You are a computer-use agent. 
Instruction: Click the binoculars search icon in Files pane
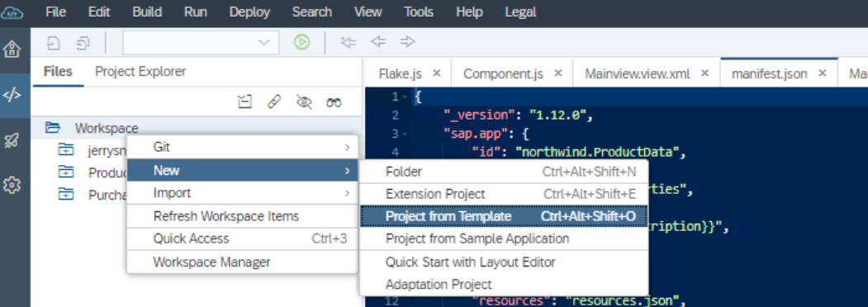334,102
